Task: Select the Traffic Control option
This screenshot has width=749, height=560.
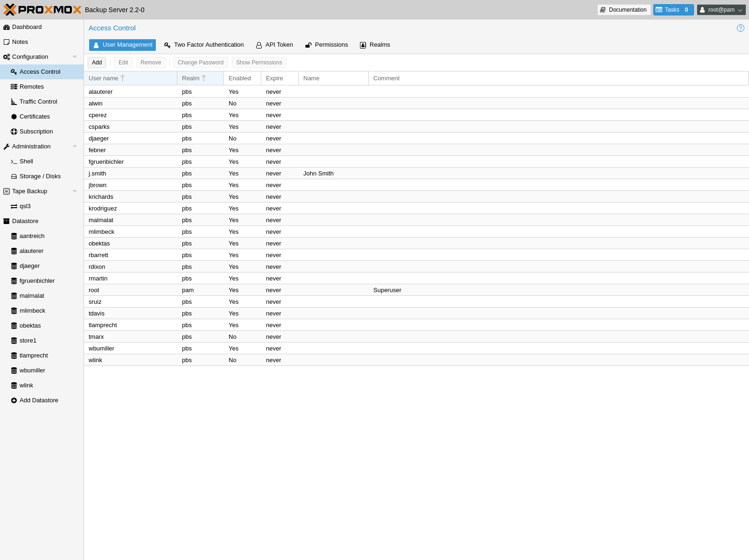Action: point(38,102)
